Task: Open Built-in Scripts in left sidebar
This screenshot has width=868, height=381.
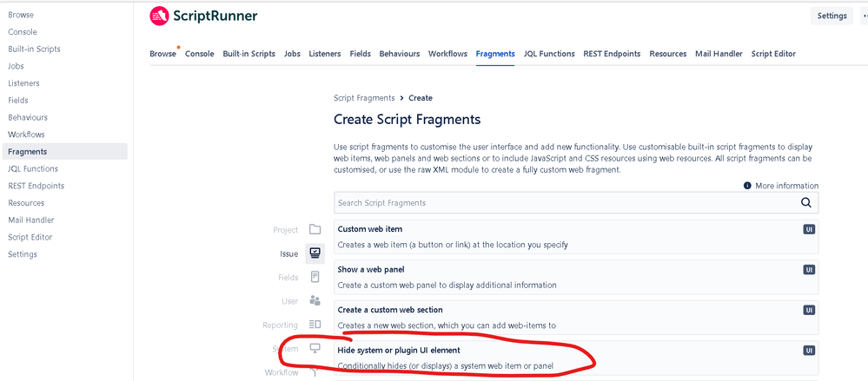Action: click(35, 49)
